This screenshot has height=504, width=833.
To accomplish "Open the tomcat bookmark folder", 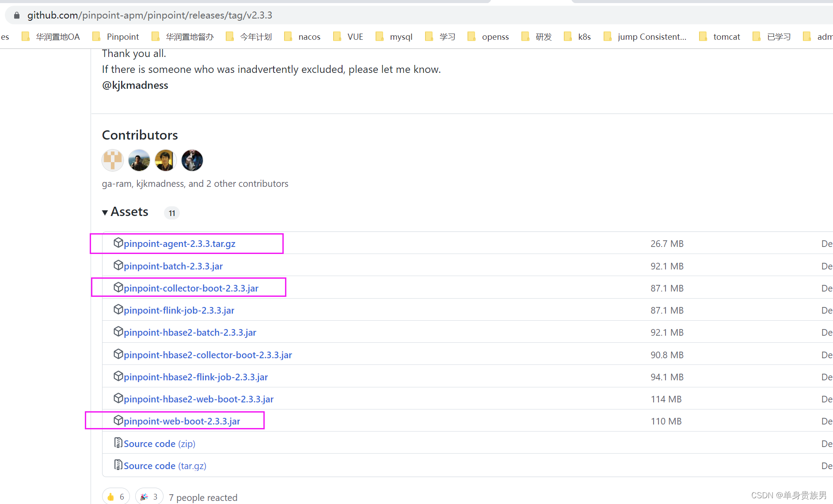I will tap(720, 37).
